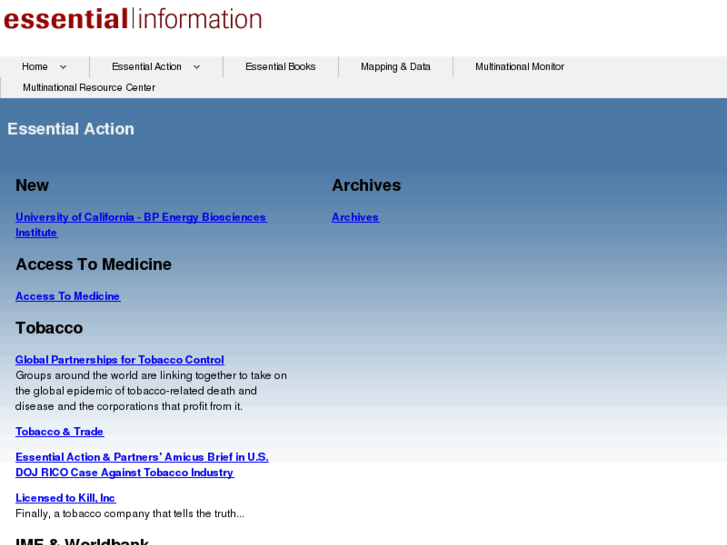Open the Multinational Resource Center menu item
The width and height of the screenshot is (727, 545).
point(89,88)
